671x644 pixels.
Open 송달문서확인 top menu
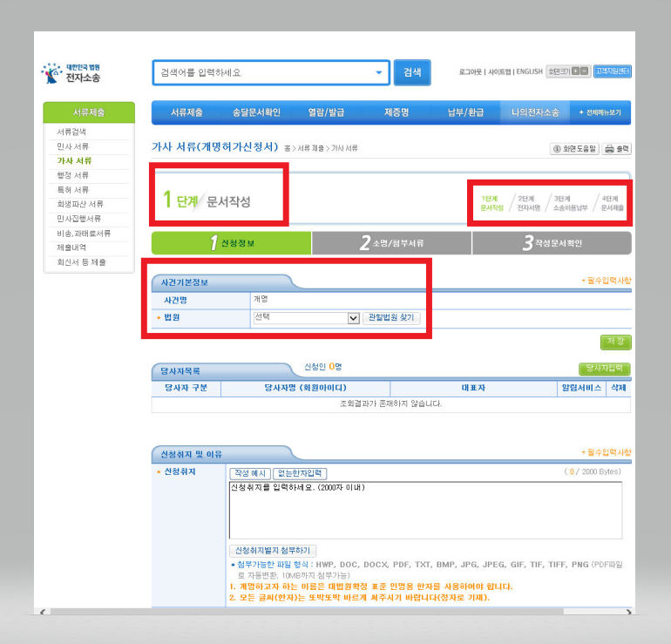pos(256,112)
